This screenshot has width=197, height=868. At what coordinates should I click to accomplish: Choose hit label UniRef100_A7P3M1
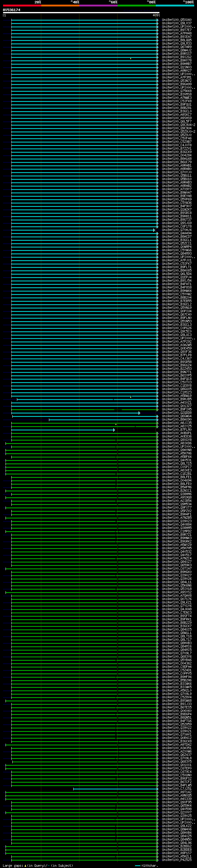coord(176,78)
